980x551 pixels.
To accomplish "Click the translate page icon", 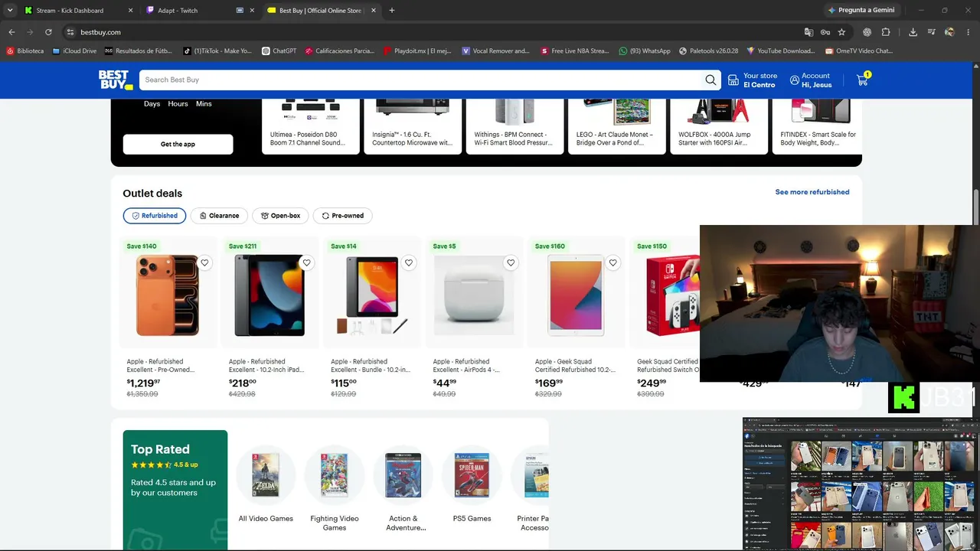I will pyautogui.click(x=808, y=32).
